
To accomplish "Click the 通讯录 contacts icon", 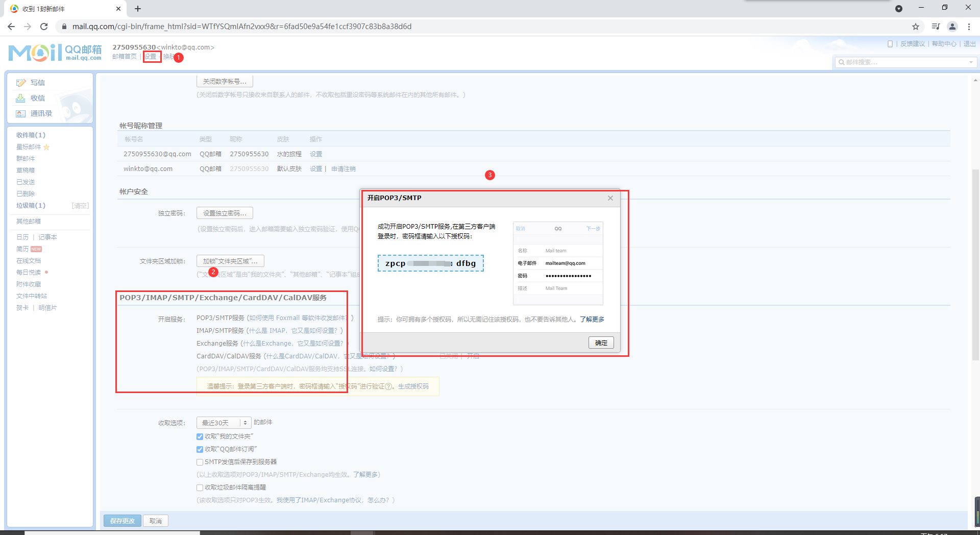I will tap(21, 113).
